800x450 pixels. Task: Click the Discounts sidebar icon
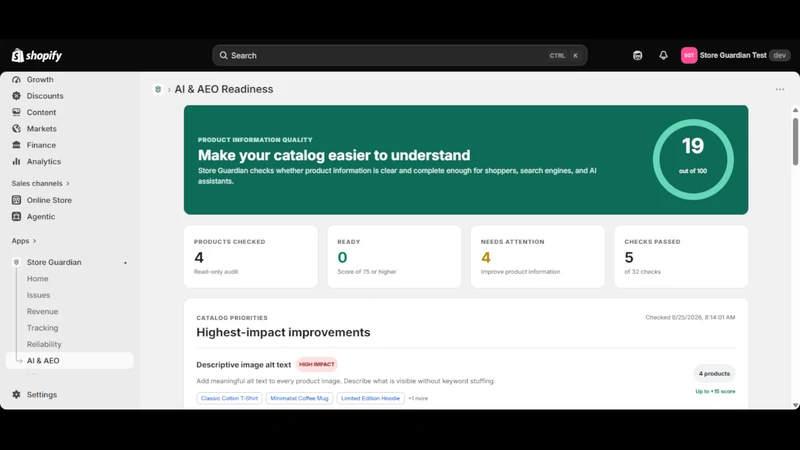pyautogui.click(x=16, y=96)
